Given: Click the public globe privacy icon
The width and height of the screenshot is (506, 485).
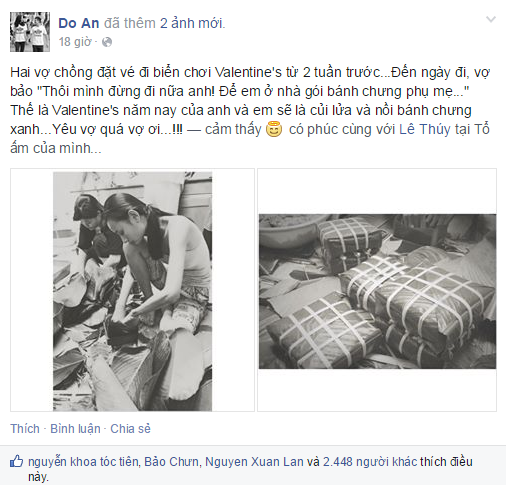Looking at the screenshot, I should (107, 42).
